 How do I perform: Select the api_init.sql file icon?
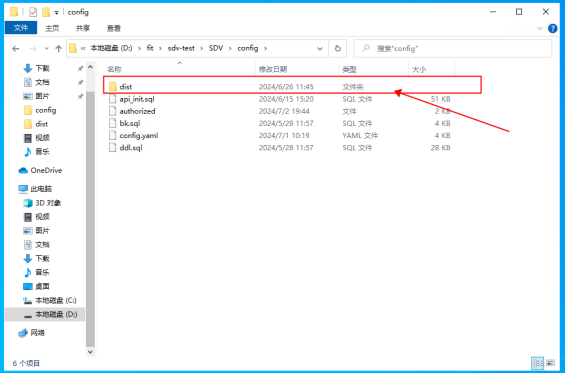(113, 99)
